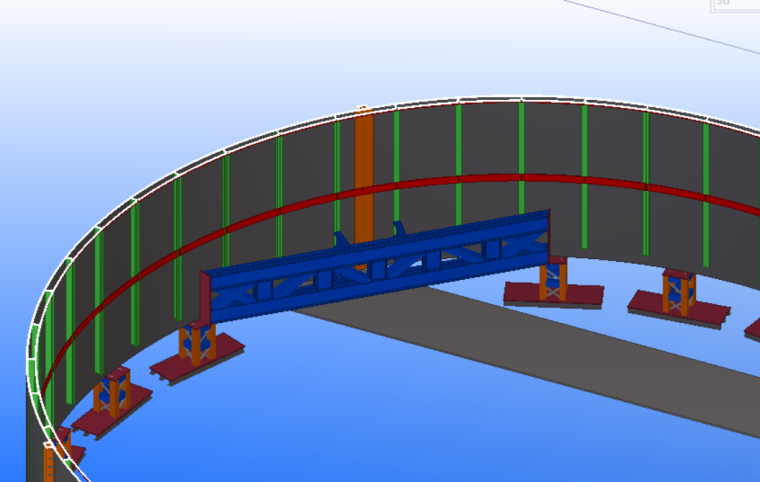Viewport: 760px width, 482px height.
Task: Pick the right lifting lug atop the truss
Action: click(399, 229)
